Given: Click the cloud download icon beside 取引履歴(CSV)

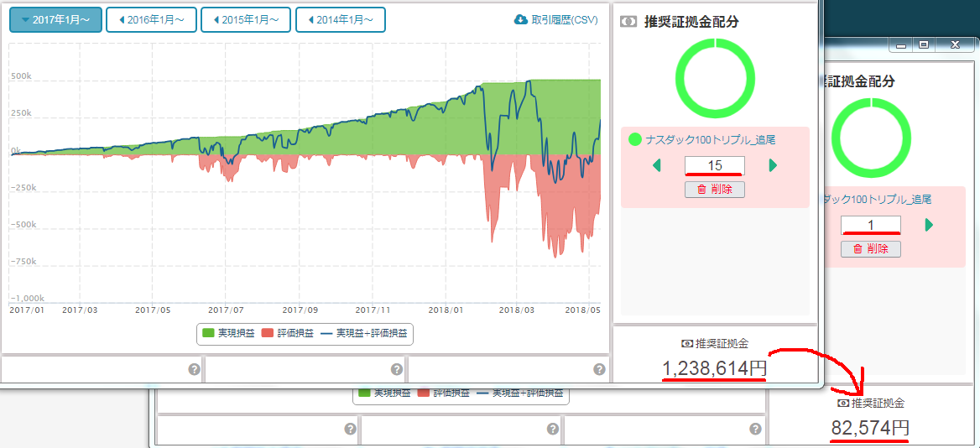Looking at the screenshot, I should coord(520,19).
